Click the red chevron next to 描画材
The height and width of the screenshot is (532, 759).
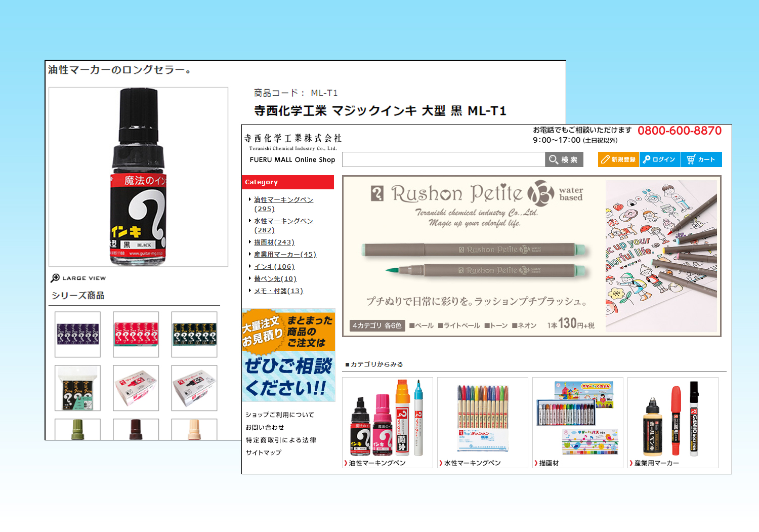(536, 463)
